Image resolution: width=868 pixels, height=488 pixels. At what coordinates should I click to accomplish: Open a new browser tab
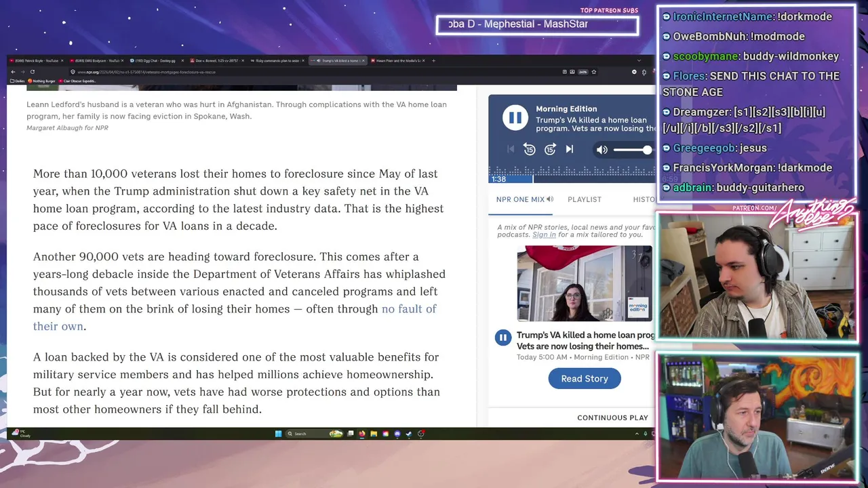click(434, 60)
